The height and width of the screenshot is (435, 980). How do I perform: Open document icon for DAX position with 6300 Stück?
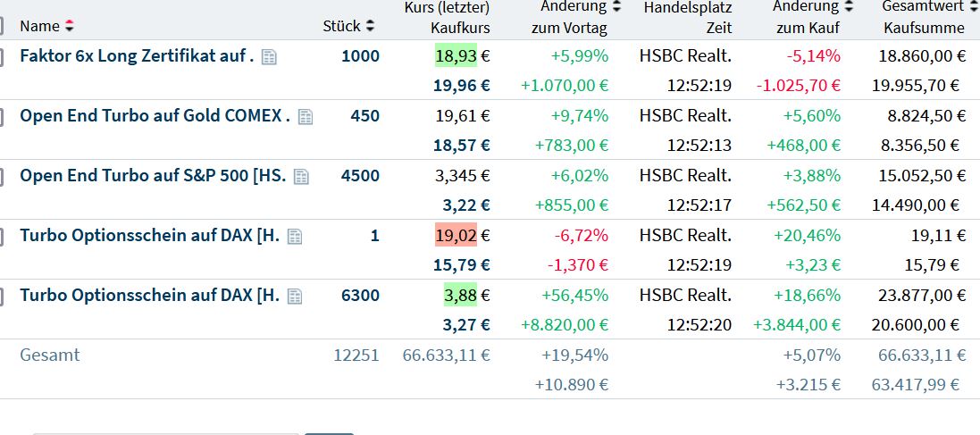pos(295,297)
